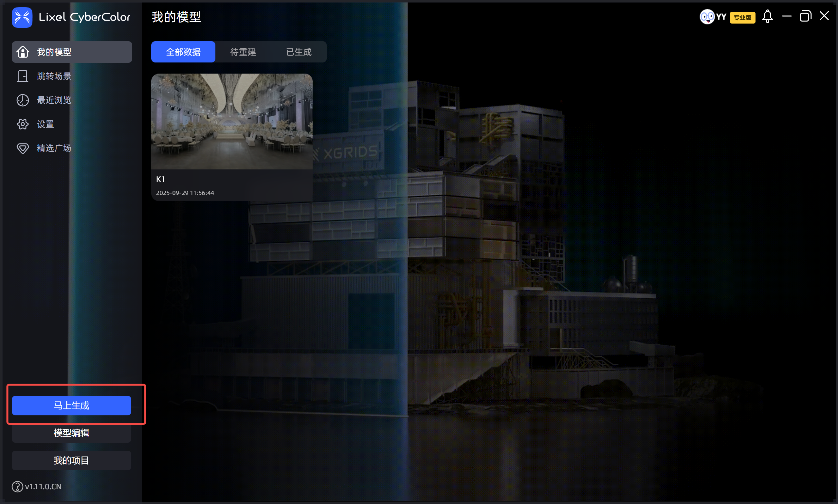838x504 pixels.
Task: Click the 设置 gear icon
Action: tap(23, 124)
